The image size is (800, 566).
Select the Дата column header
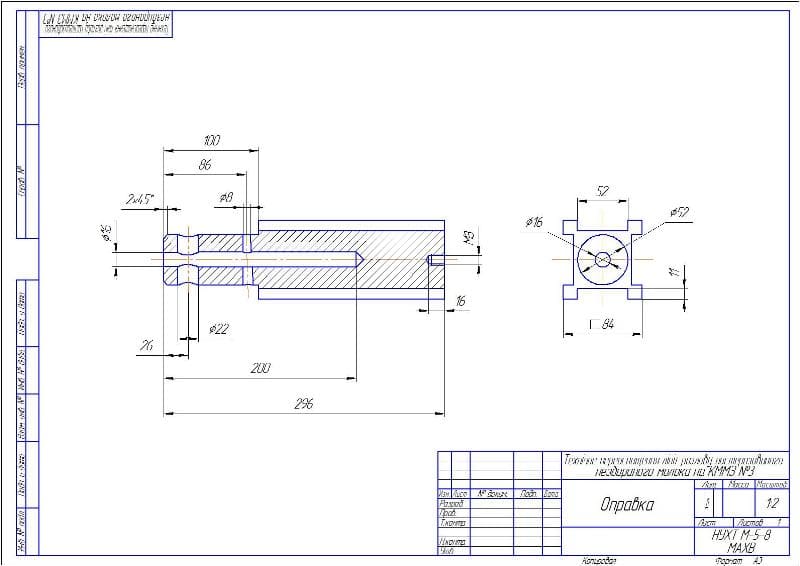tap(552, 494)
